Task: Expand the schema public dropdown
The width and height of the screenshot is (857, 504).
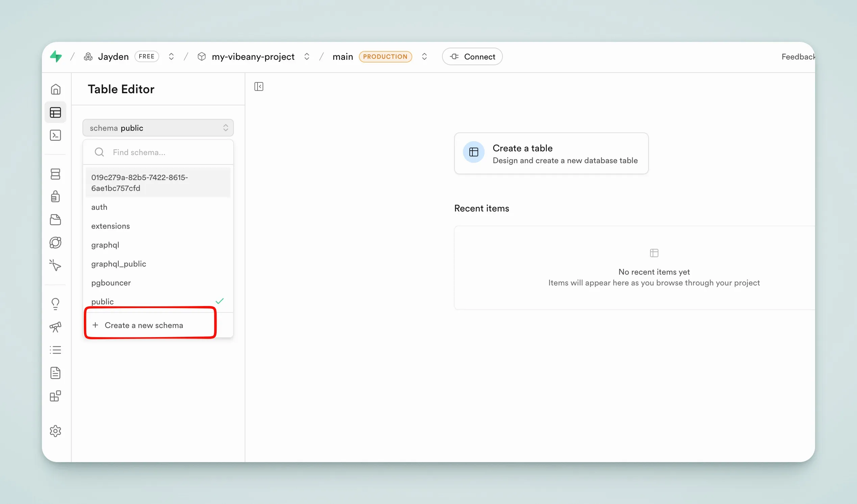Action: tap(158, 128)
